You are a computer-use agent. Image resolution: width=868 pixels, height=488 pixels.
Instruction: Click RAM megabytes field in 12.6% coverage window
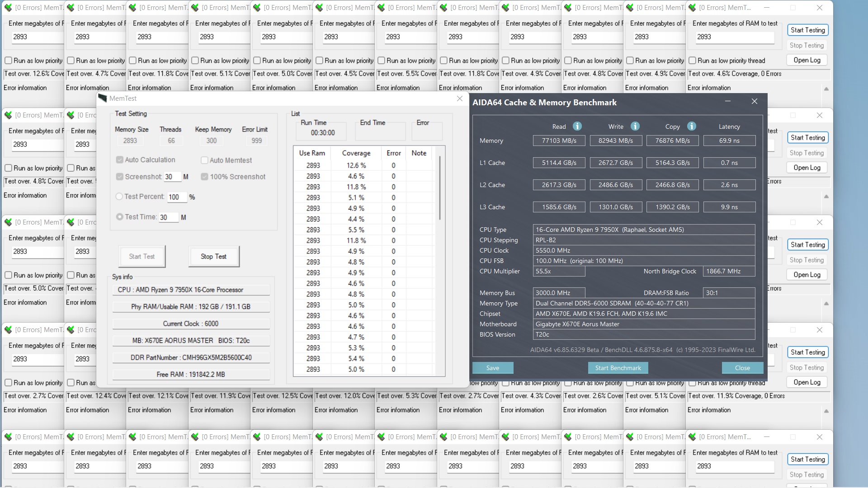(37, 37)
